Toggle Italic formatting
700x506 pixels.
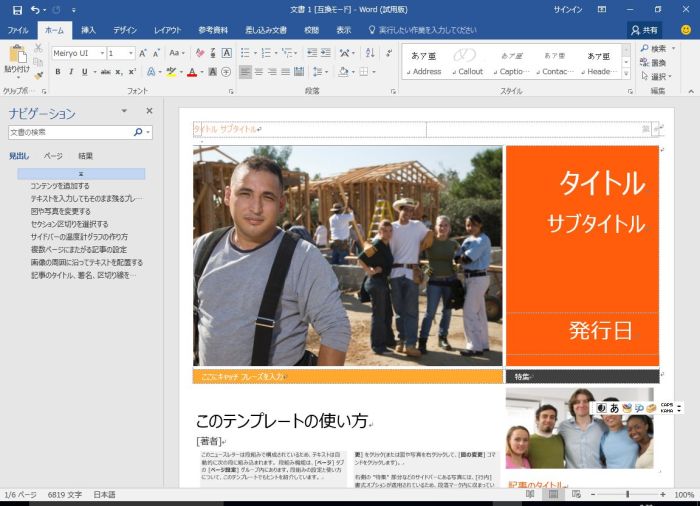point(70,72)
